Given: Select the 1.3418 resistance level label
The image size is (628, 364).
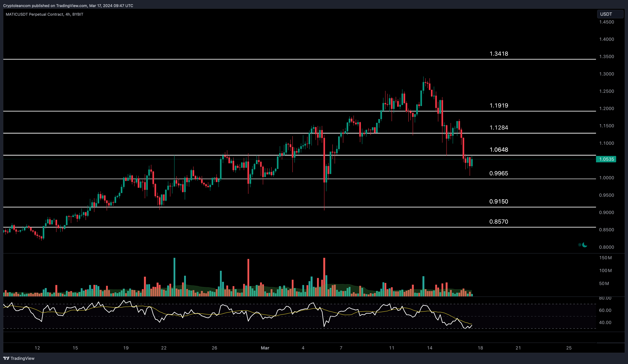Looking at the screenshot, I should coord(499,54).
